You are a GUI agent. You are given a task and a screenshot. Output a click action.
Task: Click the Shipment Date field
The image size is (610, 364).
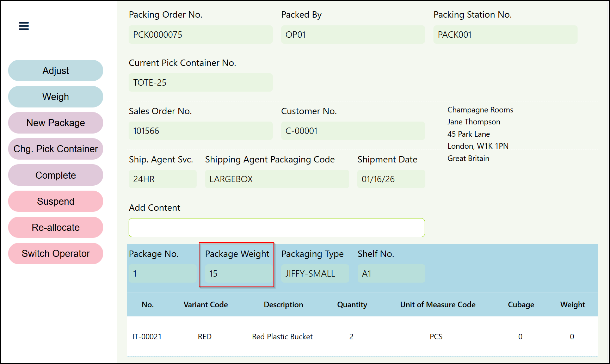tap(391, 179)
